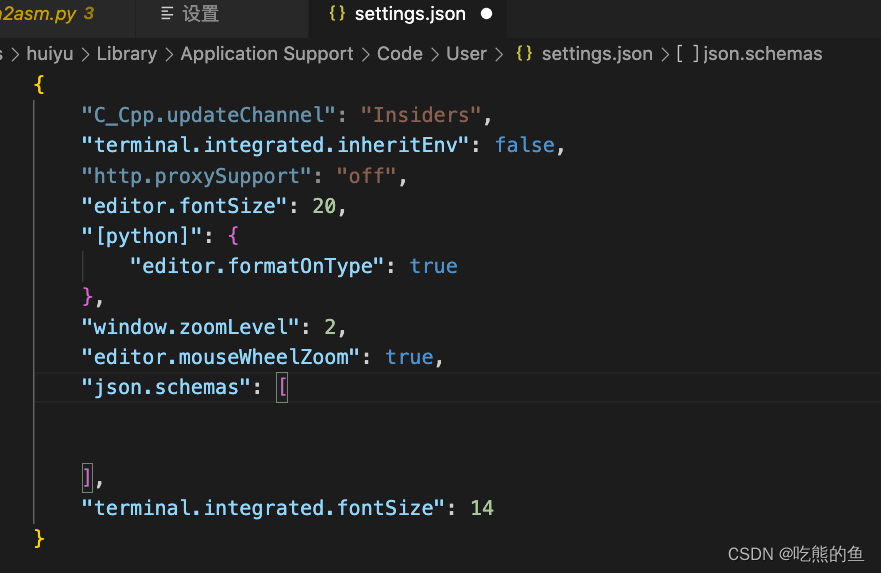Viewport: 881px width, 573px height.
Task: Click the "editor.formatOnType" key
Action: 257,267
